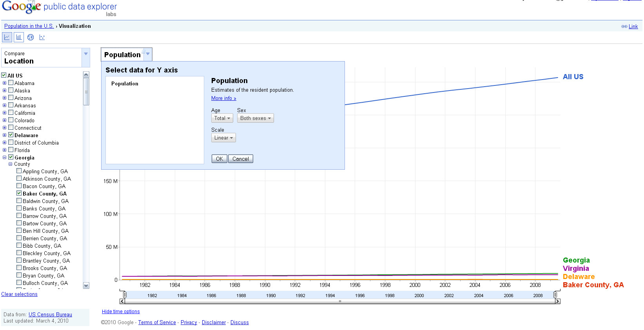
Task: Click left arrow of time range scrollbar
Action: click(122, 301)
